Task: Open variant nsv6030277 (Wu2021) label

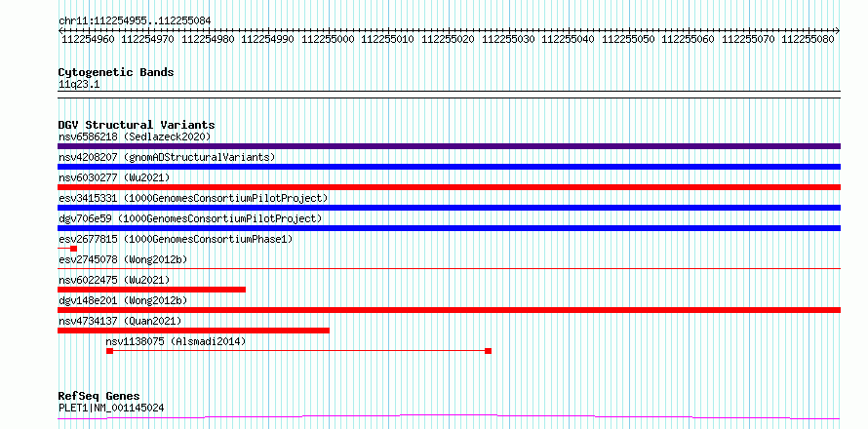Action: pyautogui.click(x=114, y=177)
